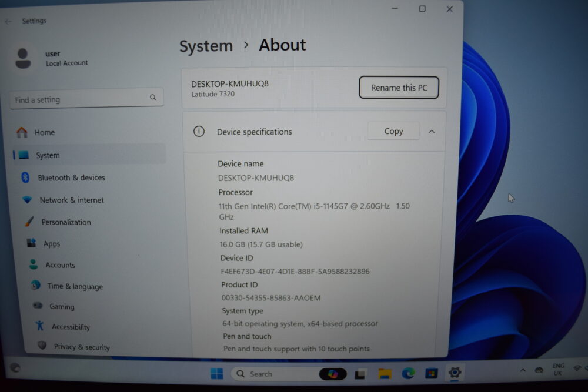Click Pen and touch support text
588x392 pixels.
(x=296, y=349)
